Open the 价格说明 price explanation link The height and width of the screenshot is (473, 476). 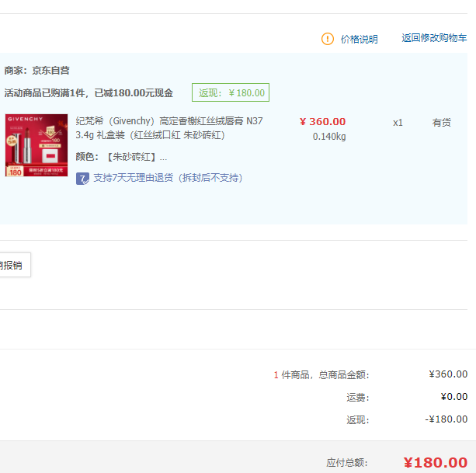(359, 39)
